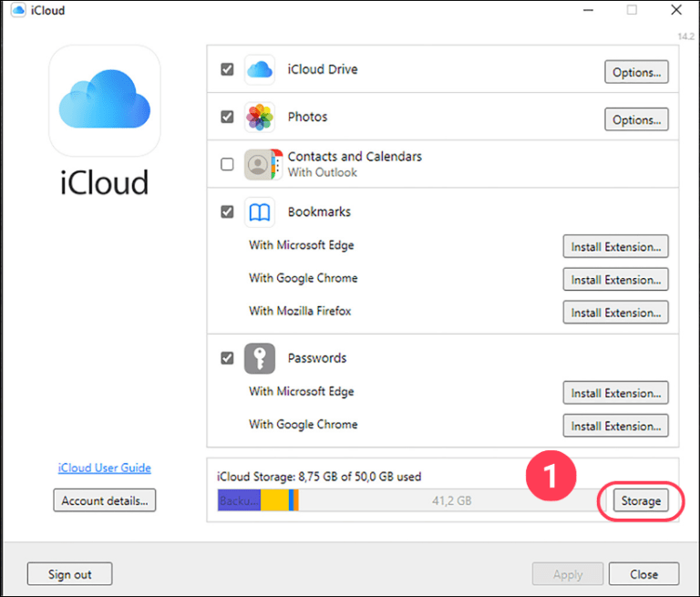Uncheck the iCloud Drive checkbox
Viewport: 700px width, 597px height.
click(227, 69)
